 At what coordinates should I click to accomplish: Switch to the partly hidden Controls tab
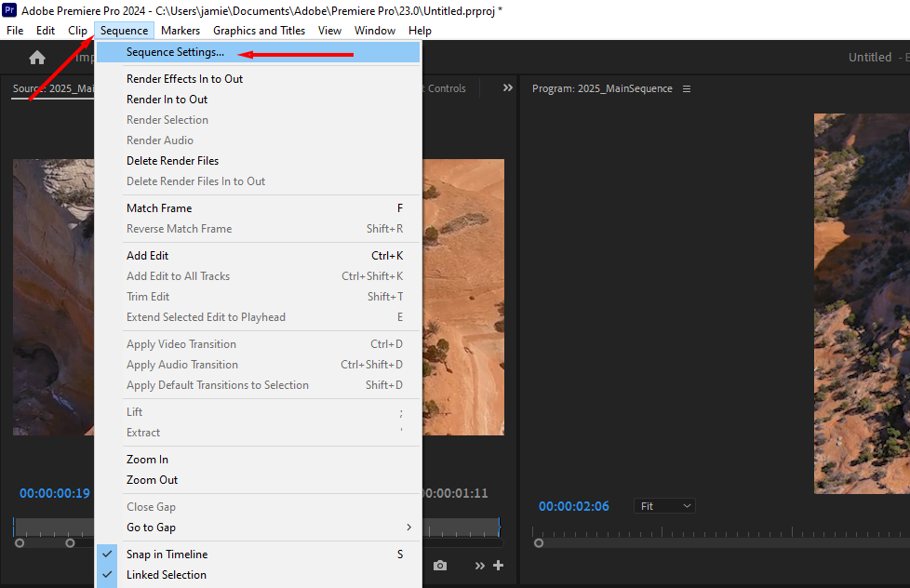pyautogui.click(x=445, y=88)
